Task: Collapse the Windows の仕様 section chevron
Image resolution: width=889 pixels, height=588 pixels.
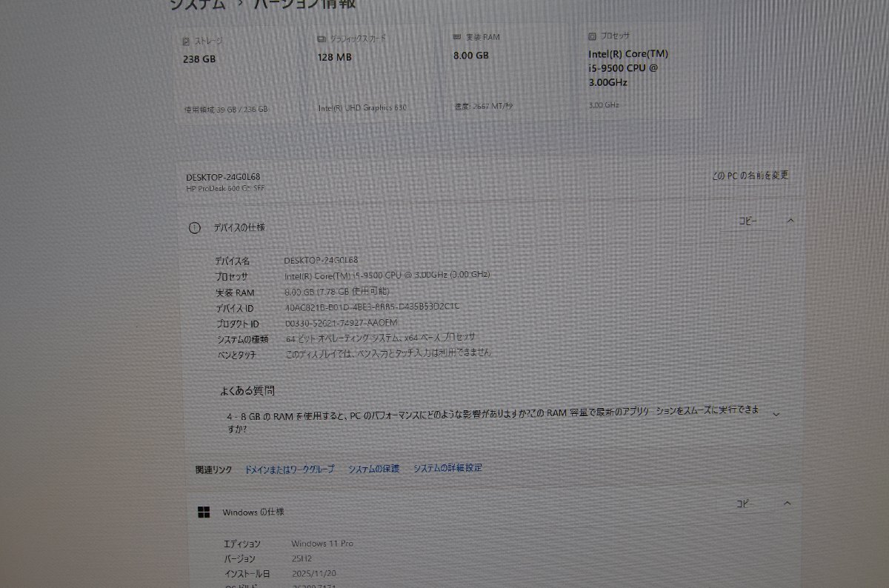Action: click(x=787, y=504)
